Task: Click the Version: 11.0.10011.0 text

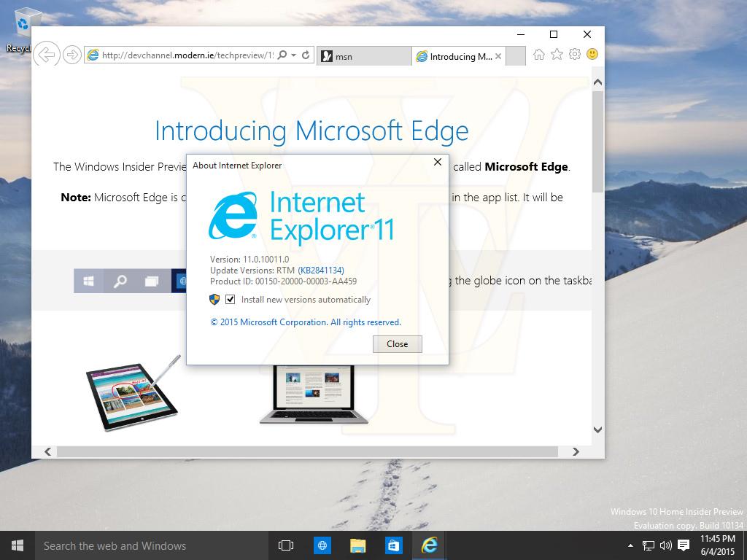Action: pyautogui.click(x=249, y=260)
